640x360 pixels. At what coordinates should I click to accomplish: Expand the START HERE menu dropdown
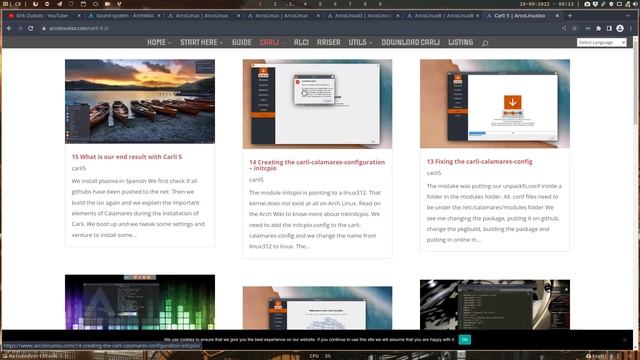(x=201, y=42)
